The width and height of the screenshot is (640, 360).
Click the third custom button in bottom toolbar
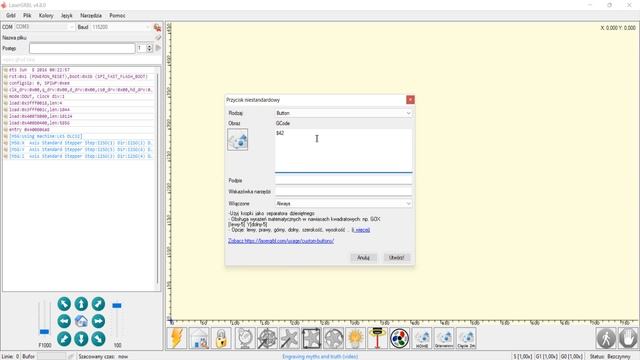[466, 338]
